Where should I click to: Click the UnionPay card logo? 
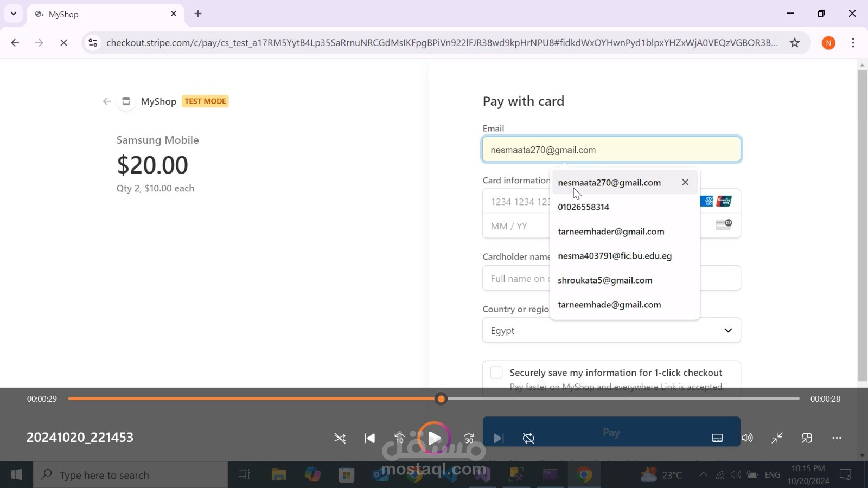coord(724,201)
